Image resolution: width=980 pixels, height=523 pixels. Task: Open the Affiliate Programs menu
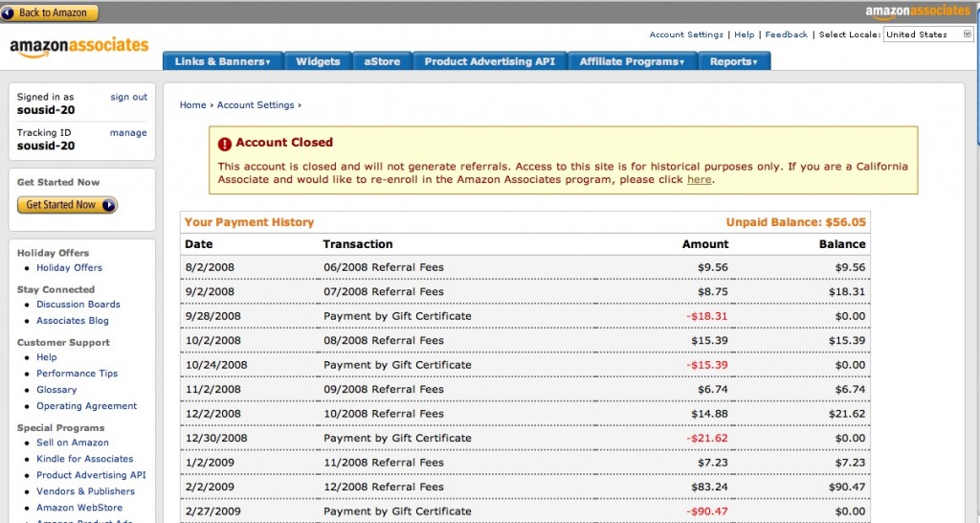tap(632, 61)
